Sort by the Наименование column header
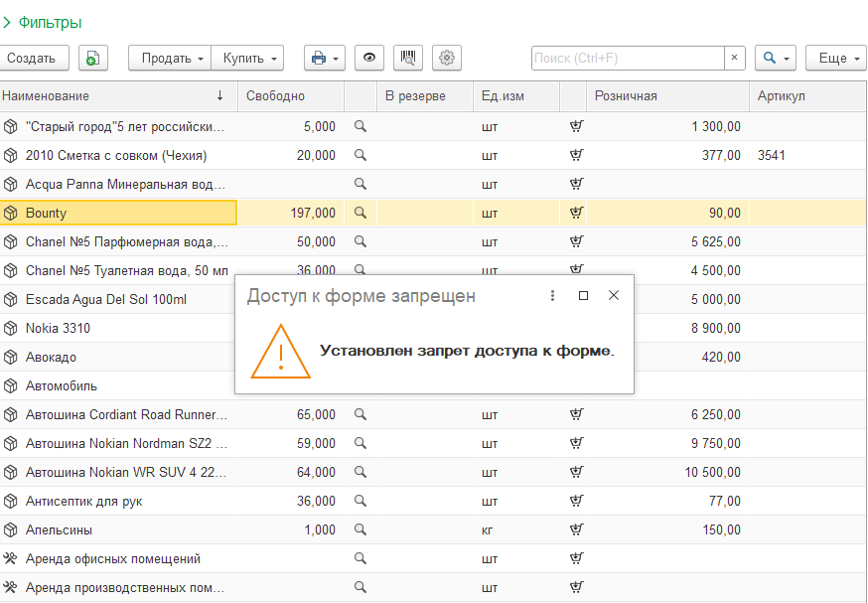 click(x=109, y=96)
